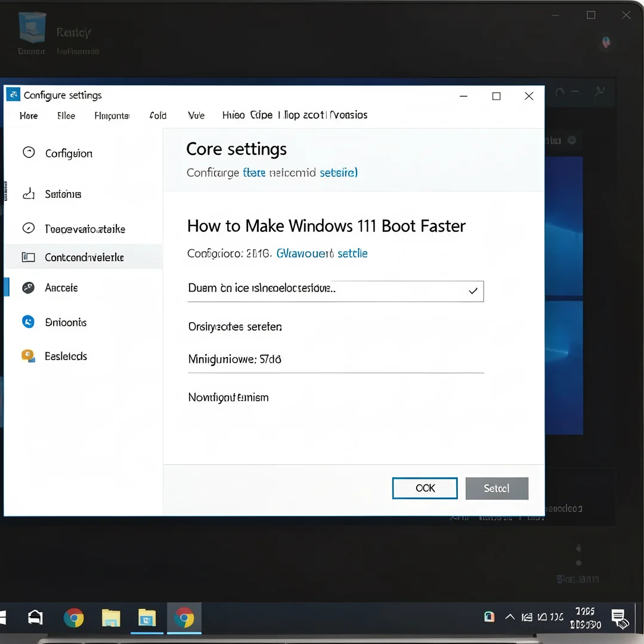Select the Contcondnveierke panel icon

pos(29,257)
